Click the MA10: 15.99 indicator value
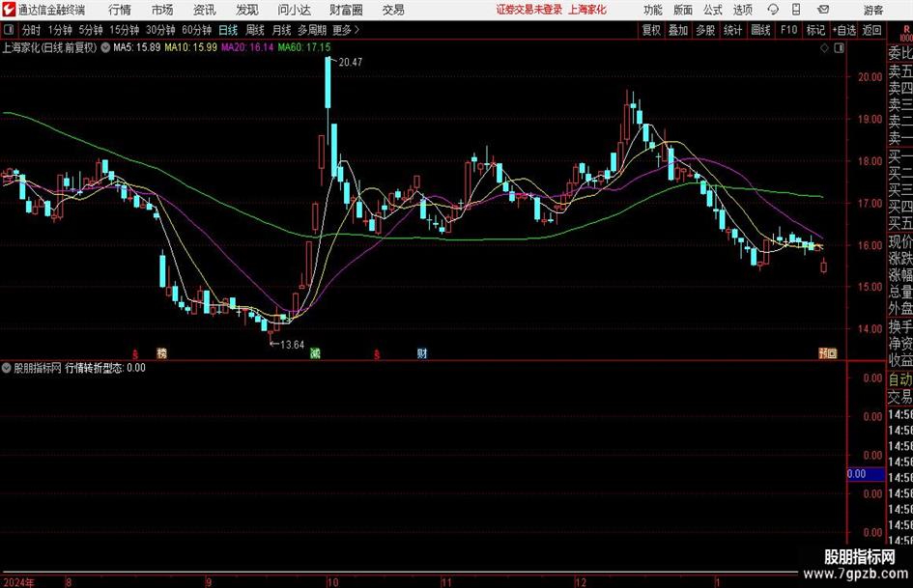Screen dimensions: 913x588 (x=191, y=47)
